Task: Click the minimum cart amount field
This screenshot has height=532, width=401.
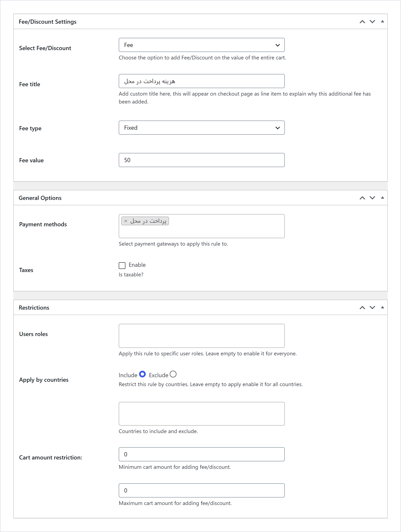Action: (x=202, y=454)
